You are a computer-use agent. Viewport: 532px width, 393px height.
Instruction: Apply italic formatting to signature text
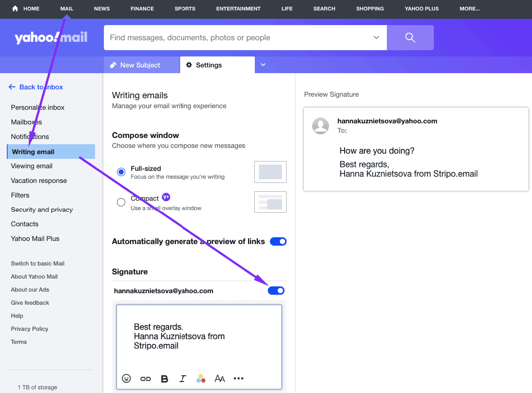tap(182, 378)
